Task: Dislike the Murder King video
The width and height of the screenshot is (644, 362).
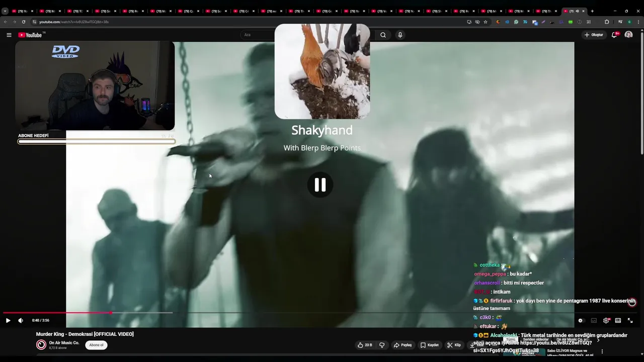Action: (x=382, y=345)
